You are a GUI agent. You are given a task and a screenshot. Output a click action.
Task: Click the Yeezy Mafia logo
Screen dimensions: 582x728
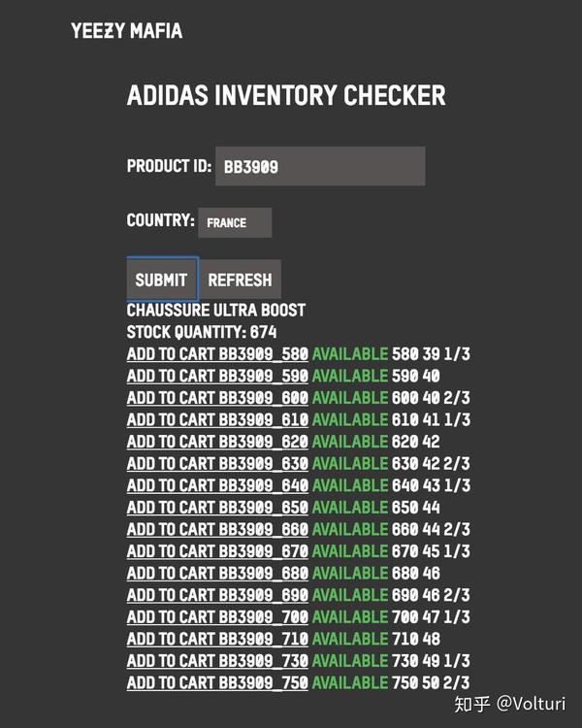[x=126, y=31]
